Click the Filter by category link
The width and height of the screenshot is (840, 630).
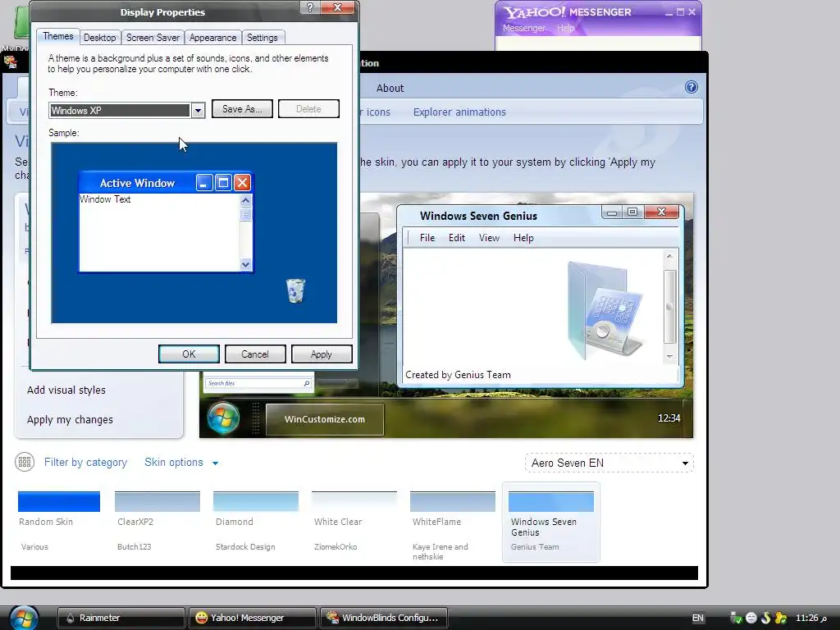pyautogui.click(x=85, y=463)
